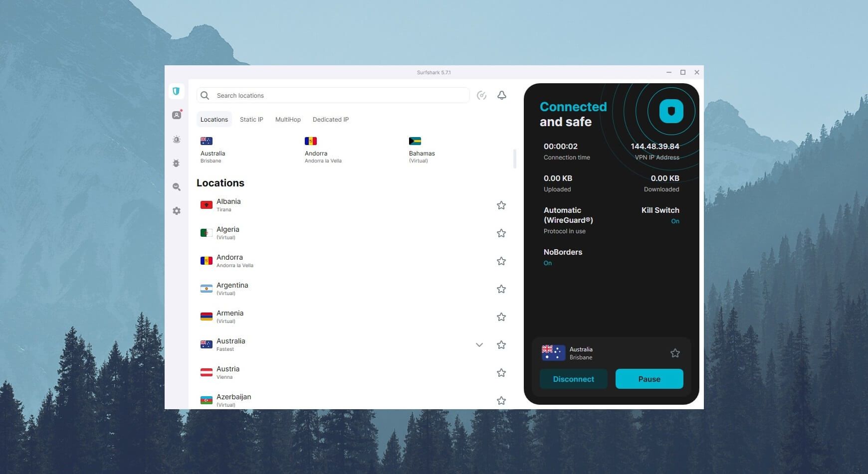Star the connected Australia Brisbane server

[x=675, y=353]
